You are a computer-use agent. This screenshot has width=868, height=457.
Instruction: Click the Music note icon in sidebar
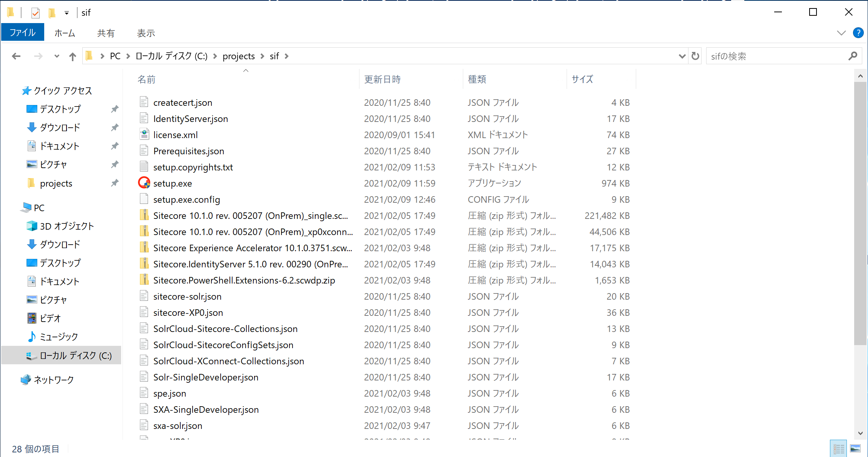point(32,337)
